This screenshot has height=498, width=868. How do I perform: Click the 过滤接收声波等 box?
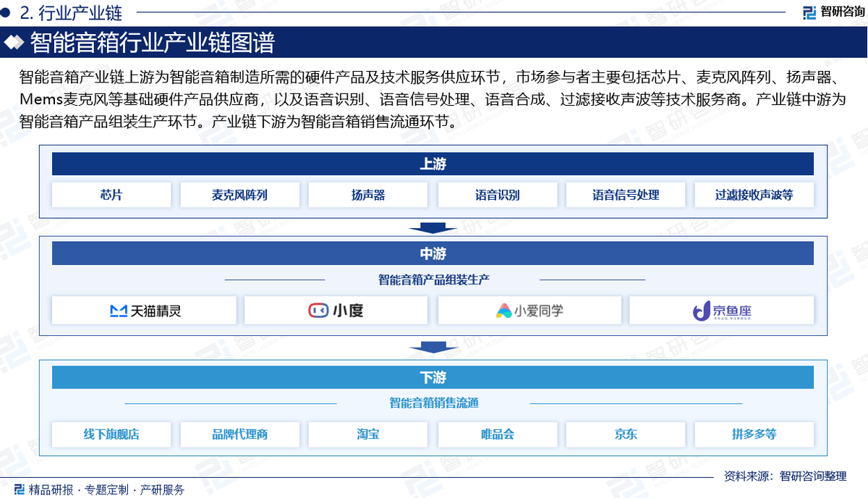coord(754,195)
